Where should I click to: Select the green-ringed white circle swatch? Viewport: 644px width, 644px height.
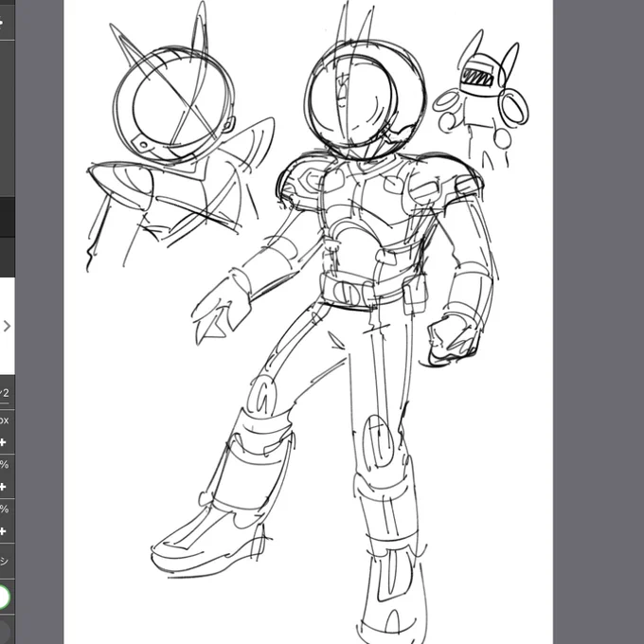[x=3, y=597]
